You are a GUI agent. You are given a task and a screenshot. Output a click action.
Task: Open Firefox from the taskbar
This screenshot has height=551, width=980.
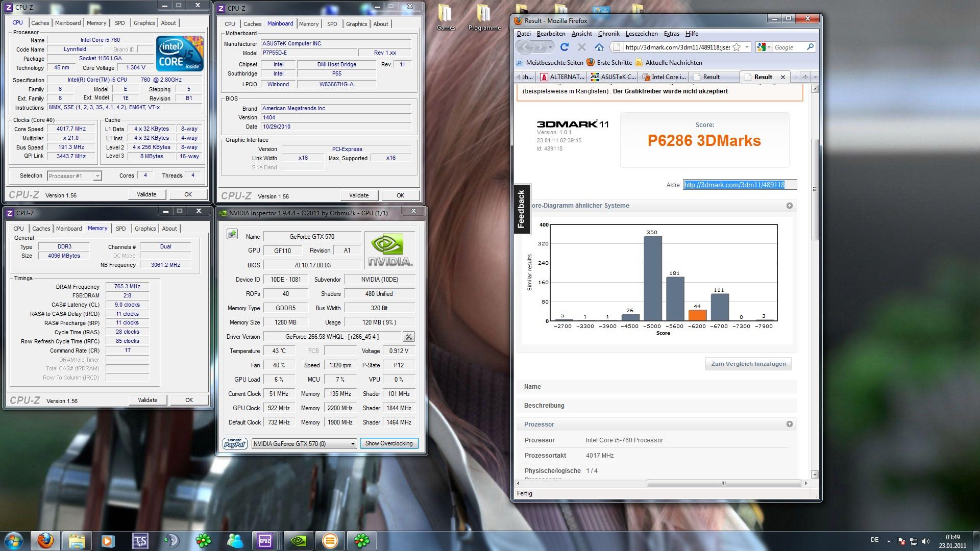click(45, 540)
